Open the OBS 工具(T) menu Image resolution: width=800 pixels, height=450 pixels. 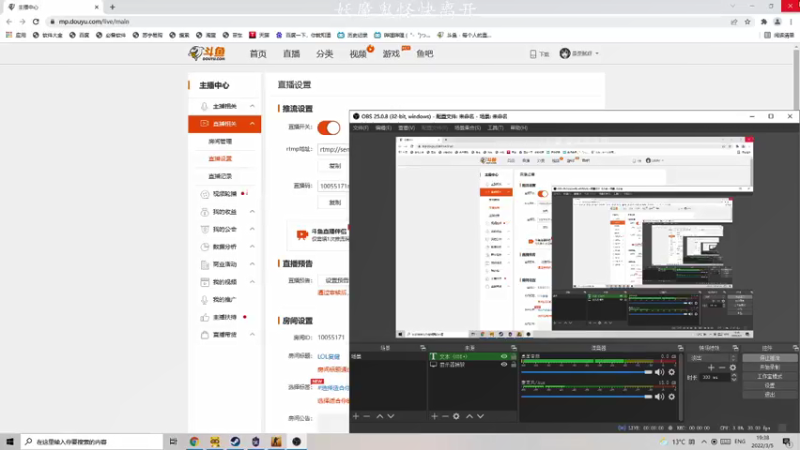pos(495,128)
